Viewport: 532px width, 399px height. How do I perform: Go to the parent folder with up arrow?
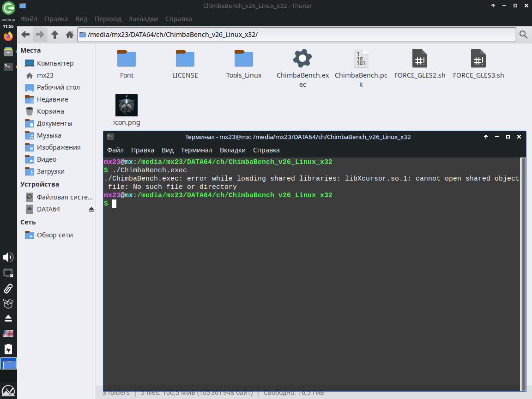[54, 35]
